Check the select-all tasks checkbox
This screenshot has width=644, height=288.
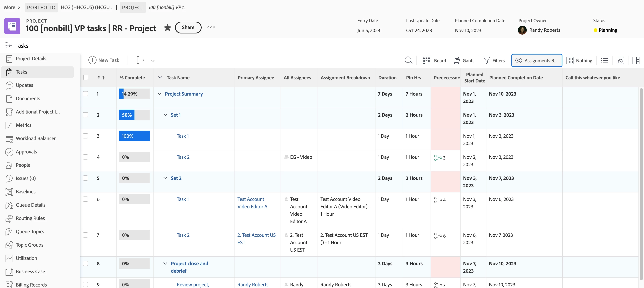pos(86,77)
